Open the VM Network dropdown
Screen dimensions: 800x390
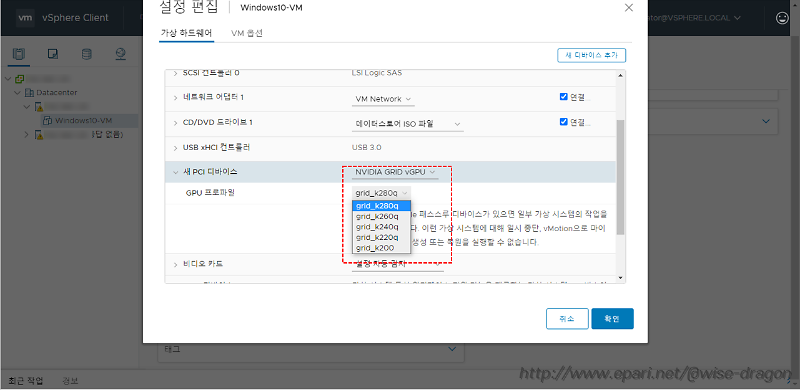pyautogui.click(x=383, y=99)
